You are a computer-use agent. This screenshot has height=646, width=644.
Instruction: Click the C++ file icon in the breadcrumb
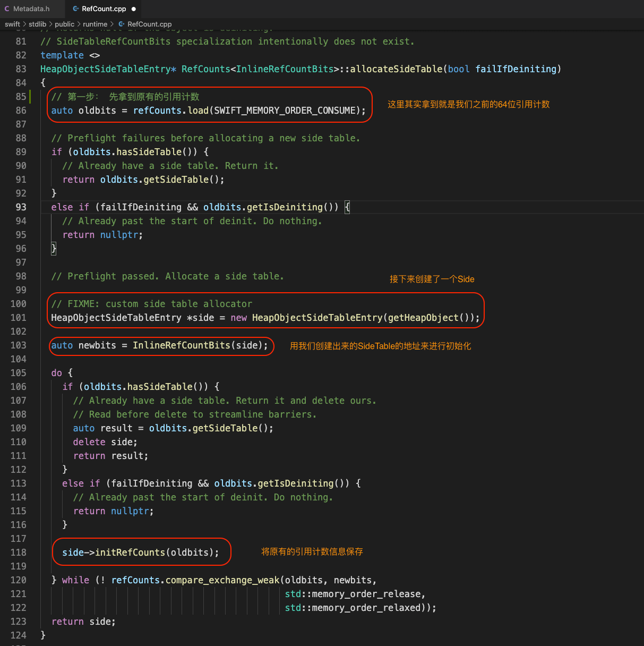[122, 24]
